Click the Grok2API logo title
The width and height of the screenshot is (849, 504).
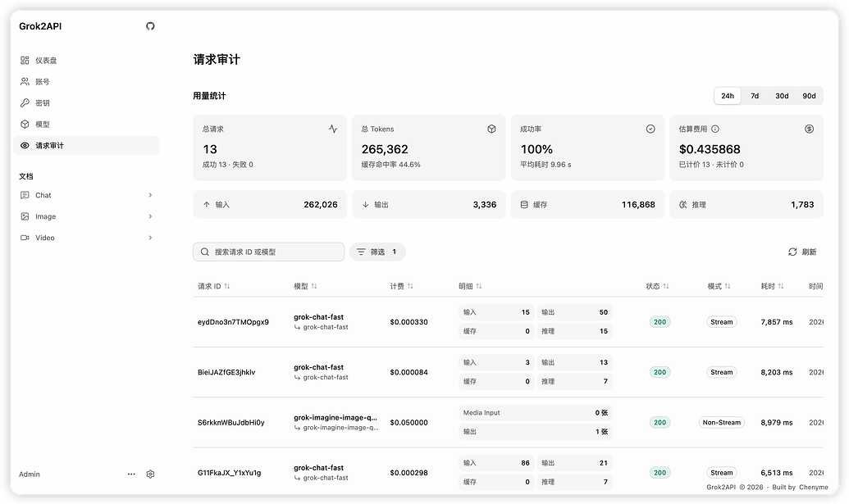[x=40, y=26]
